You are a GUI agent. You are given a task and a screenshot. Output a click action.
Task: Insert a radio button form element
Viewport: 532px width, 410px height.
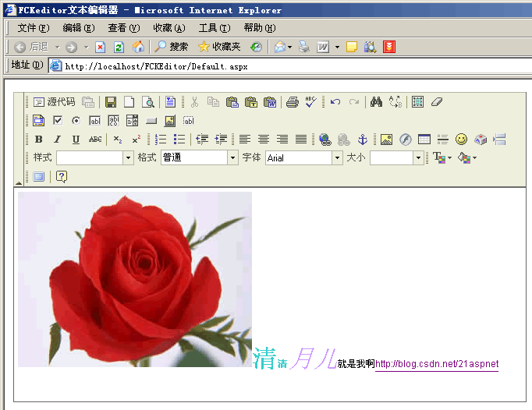(76, 120)
